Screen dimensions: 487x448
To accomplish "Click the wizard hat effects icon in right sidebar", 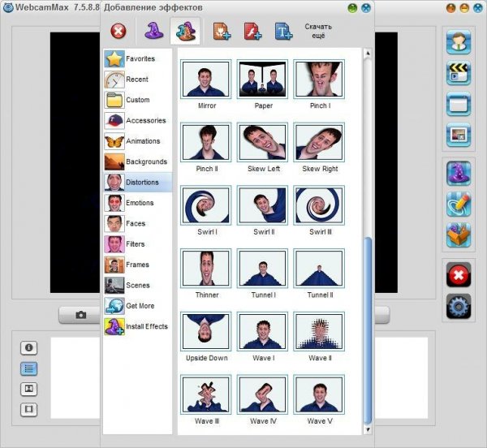I will [x=459, y=173].
